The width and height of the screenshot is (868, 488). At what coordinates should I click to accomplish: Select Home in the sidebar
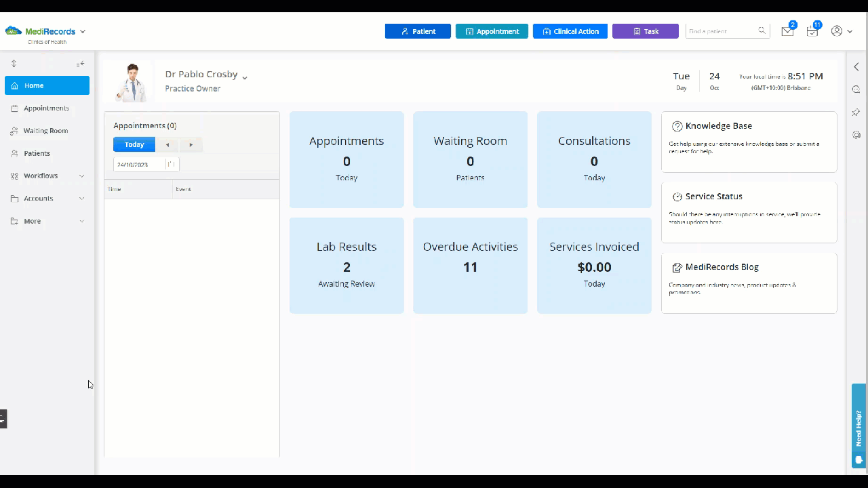[x=47, y=85]
